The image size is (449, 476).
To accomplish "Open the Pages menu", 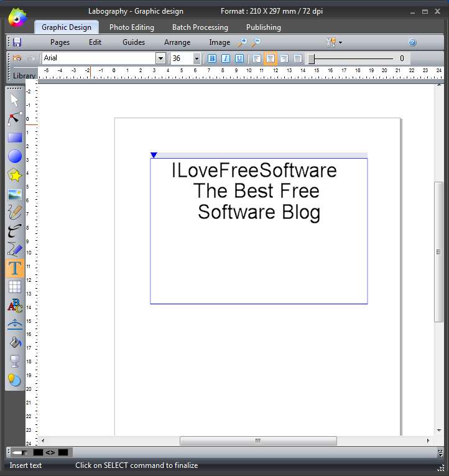I will pyautogui.click(x=60, y=42).
